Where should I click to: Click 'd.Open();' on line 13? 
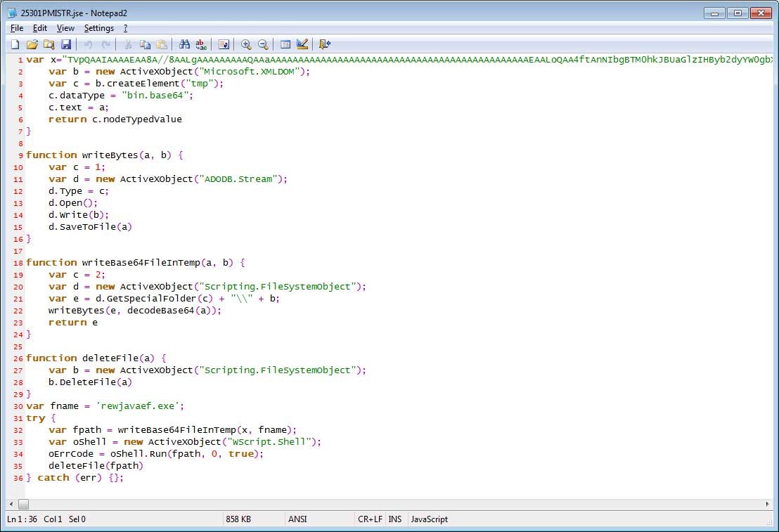(73, 202)
